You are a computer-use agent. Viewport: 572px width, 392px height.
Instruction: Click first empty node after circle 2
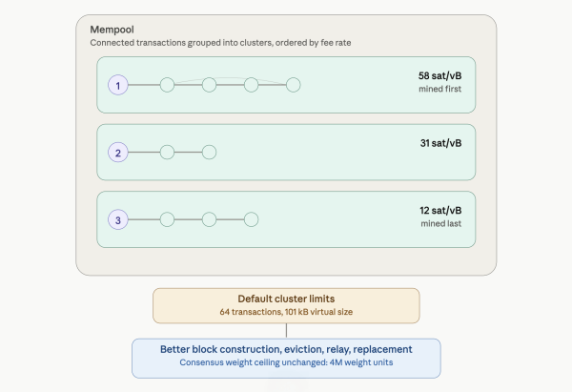pyautogui.click(x=168, y=153)
